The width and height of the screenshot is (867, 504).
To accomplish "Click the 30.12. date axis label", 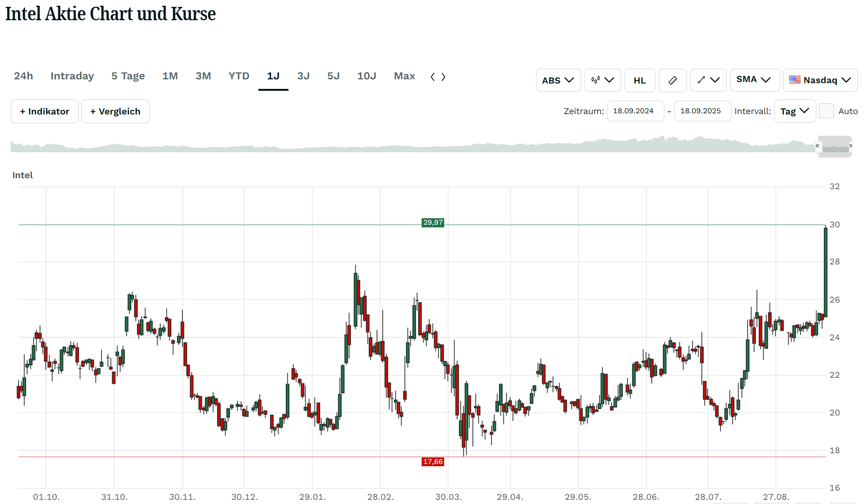I will (x=245, y=497).
